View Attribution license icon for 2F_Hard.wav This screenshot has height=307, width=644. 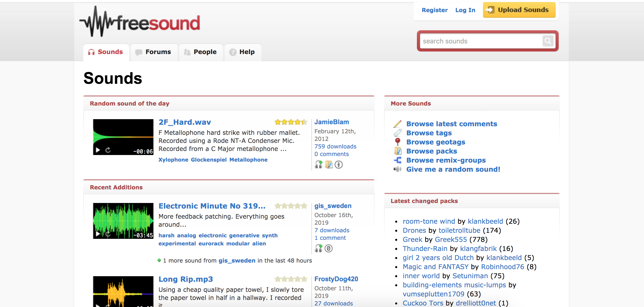pyautogui.click(x=339, y=165)
